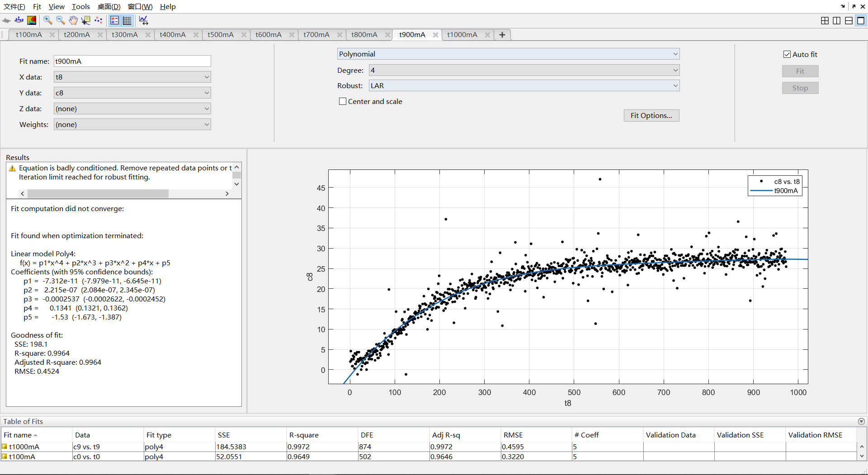Click the Fit button

[800, 71]
